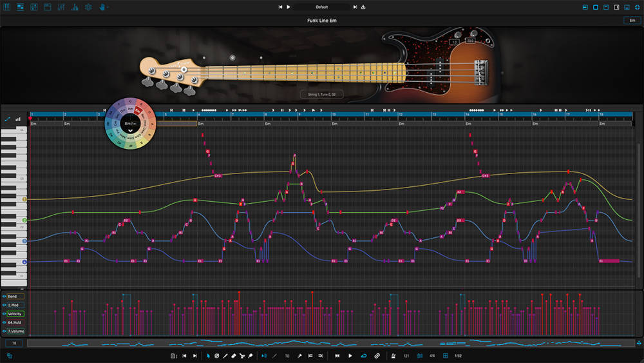Select the 64.Hold controller lane
The image size is (644, 363).
click(15, 322)
